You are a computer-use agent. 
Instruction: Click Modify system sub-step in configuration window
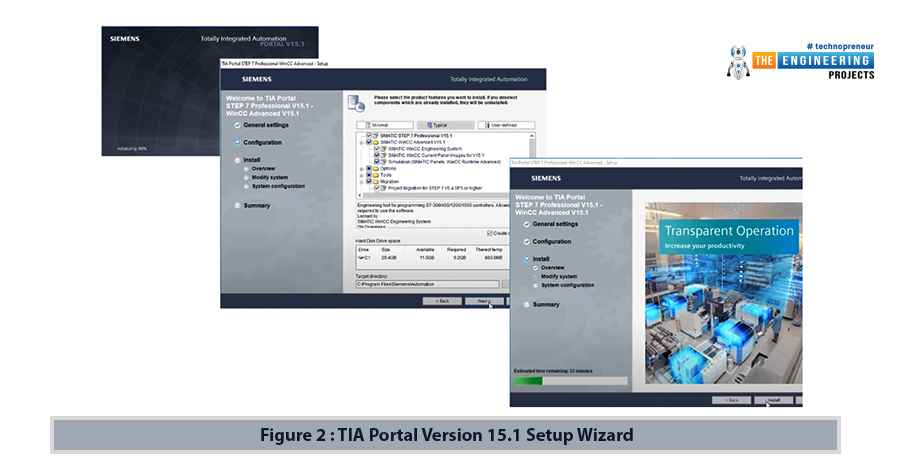click(270, 177)
